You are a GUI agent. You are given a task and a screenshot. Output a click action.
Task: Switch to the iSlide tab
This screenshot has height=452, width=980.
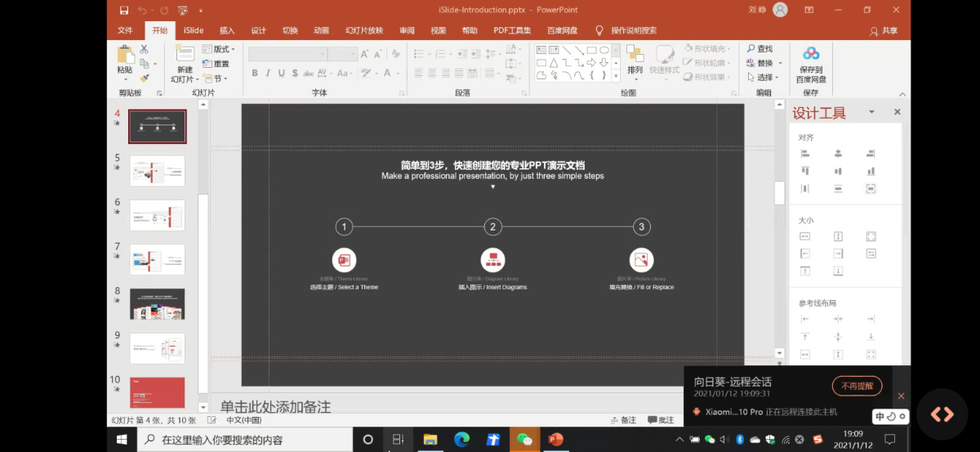pyautogui.click(x=194, y=30)
